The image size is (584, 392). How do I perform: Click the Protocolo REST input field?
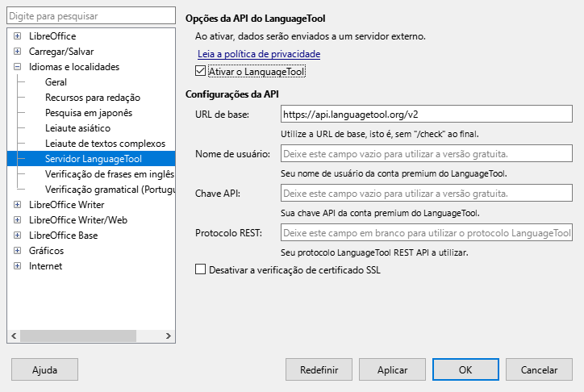click(427, 232)
